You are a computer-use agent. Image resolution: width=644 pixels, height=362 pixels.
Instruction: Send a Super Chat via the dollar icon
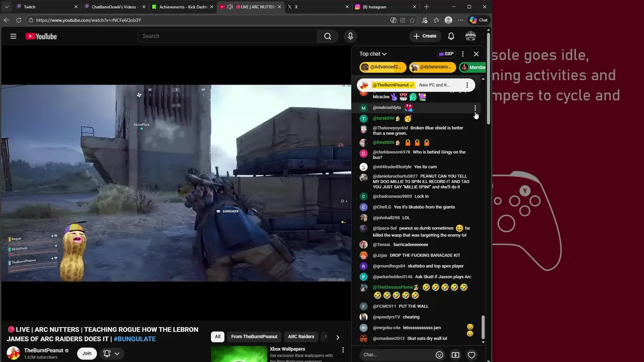[x=455, y=355]
